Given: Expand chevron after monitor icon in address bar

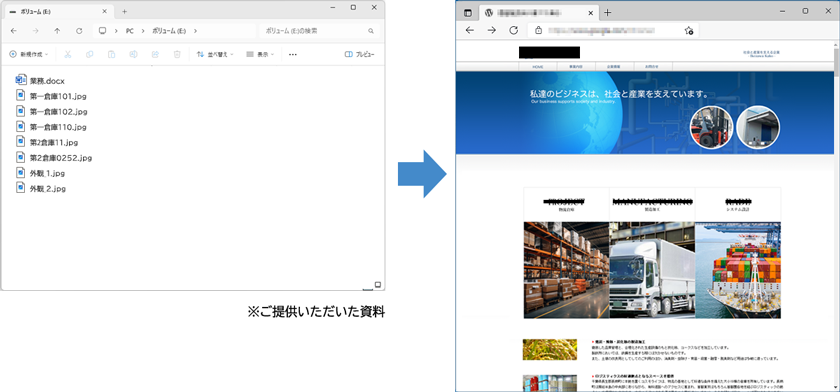Looking at the screenshot, I should [x=116, y=31].
